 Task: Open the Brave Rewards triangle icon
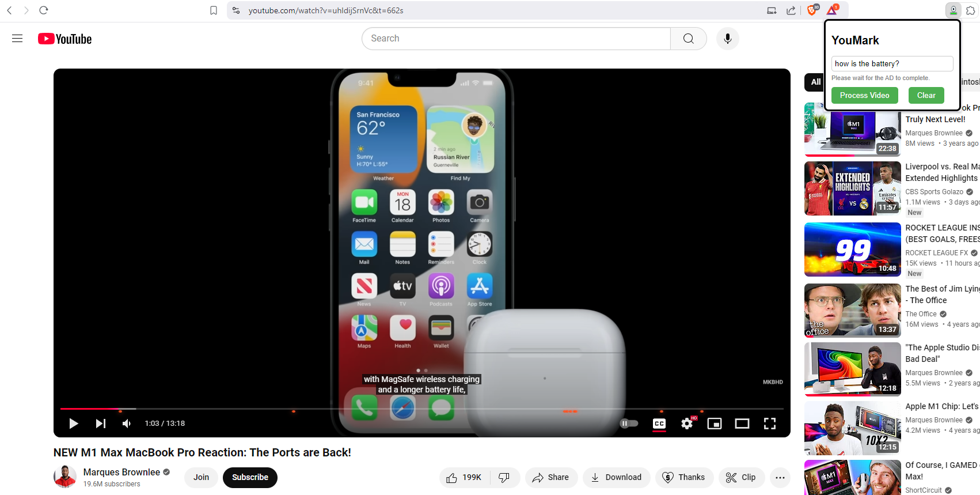833,10
